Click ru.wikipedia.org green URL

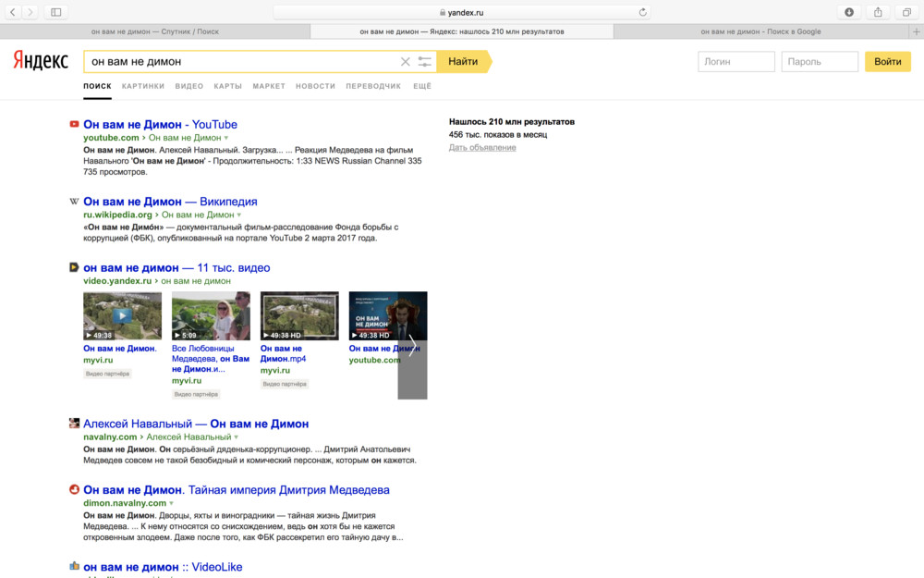tap(117, 215)
